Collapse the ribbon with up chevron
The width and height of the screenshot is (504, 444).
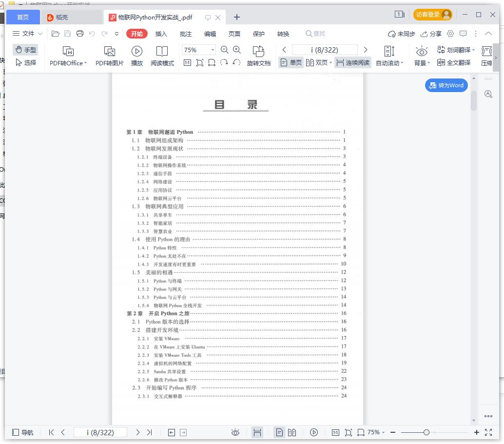click(x=488, y=34)
